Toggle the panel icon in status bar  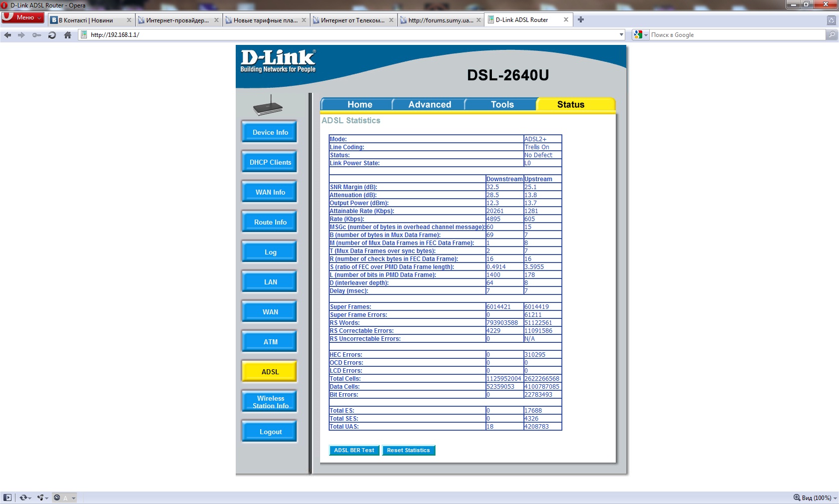coord(7,498)
